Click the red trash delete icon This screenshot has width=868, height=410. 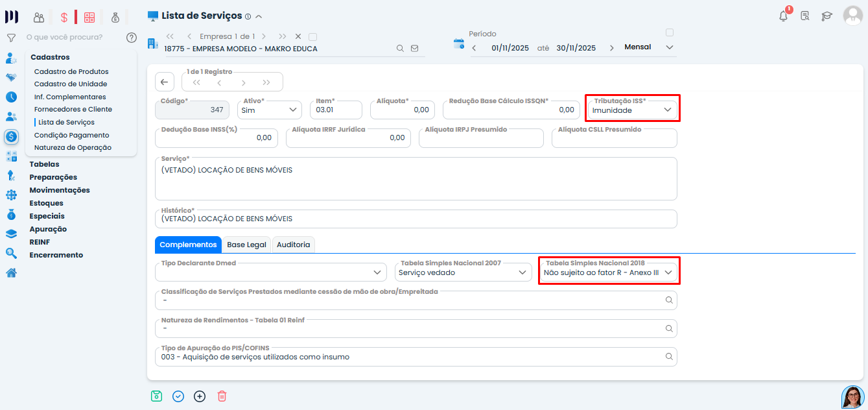222,396
